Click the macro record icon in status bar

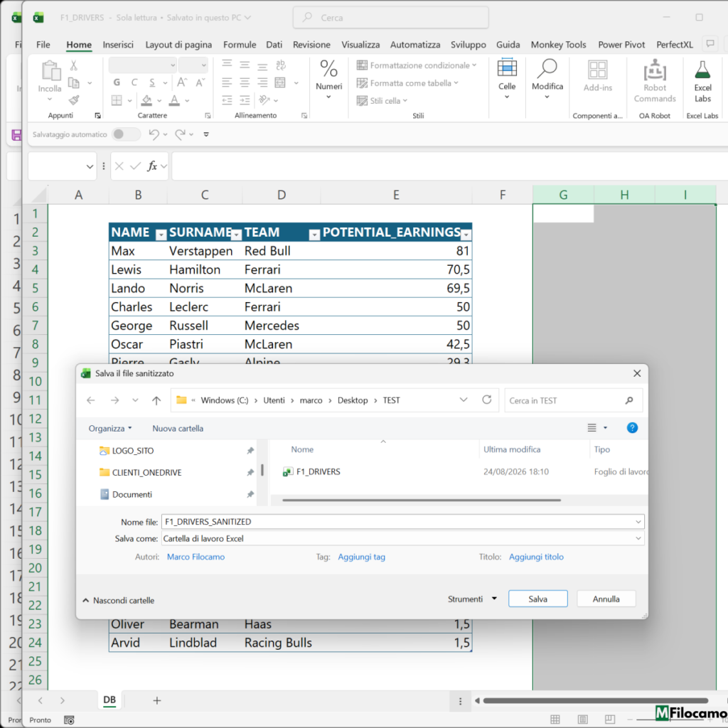(69, 719)
